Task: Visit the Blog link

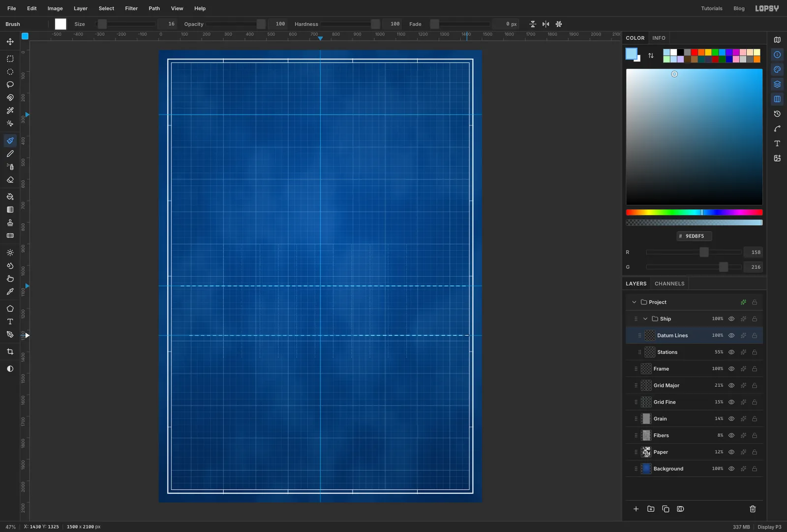Action: click(739, 8)
